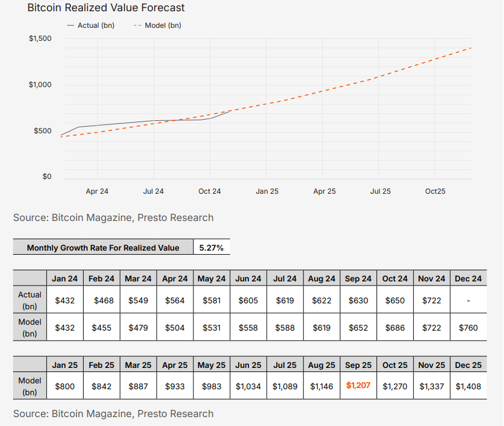
Task: Select the $800 model value for Jan 25
Action: [65, 386]
